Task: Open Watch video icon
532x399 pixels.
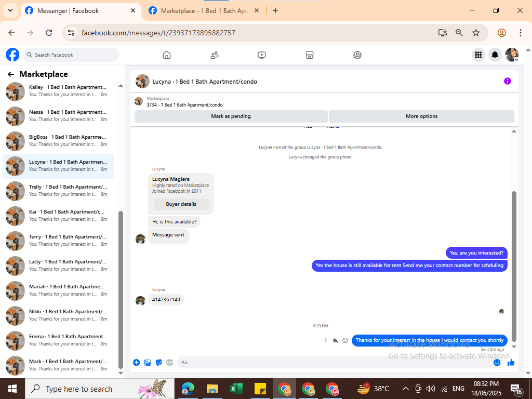Action: tap(262, 55)
